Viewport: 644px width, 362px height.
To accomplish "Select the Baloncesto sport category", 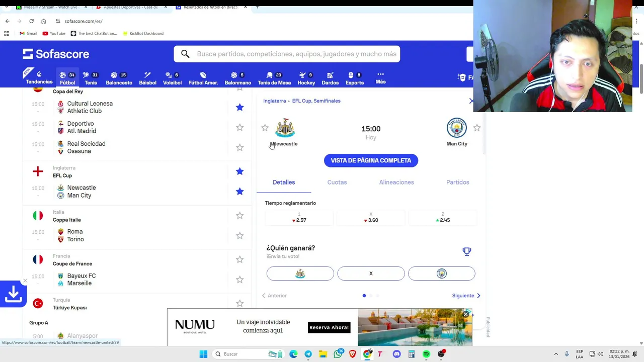I will [x=119, y=78].
